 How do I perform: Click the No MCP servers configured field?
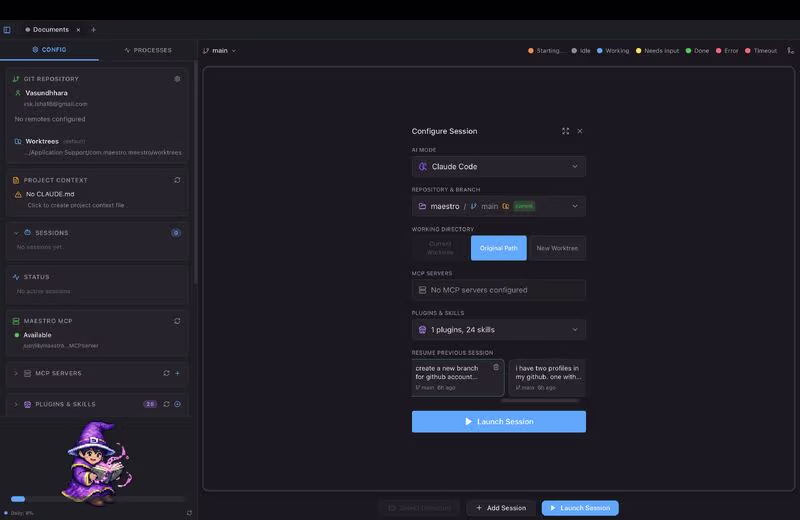(498, 290)
